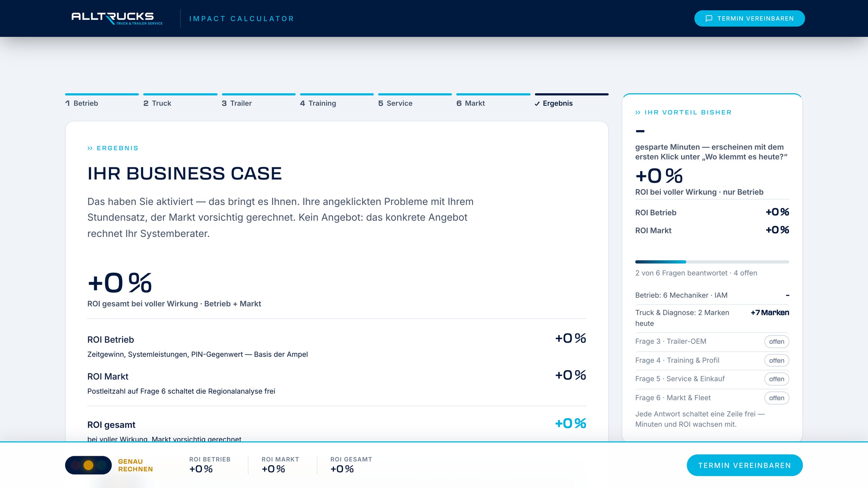Click the offen badge for Frage 6 Markt & Fleet
Image resolution: width=868 pixels, height=488 pixels.
click(776, 398)
